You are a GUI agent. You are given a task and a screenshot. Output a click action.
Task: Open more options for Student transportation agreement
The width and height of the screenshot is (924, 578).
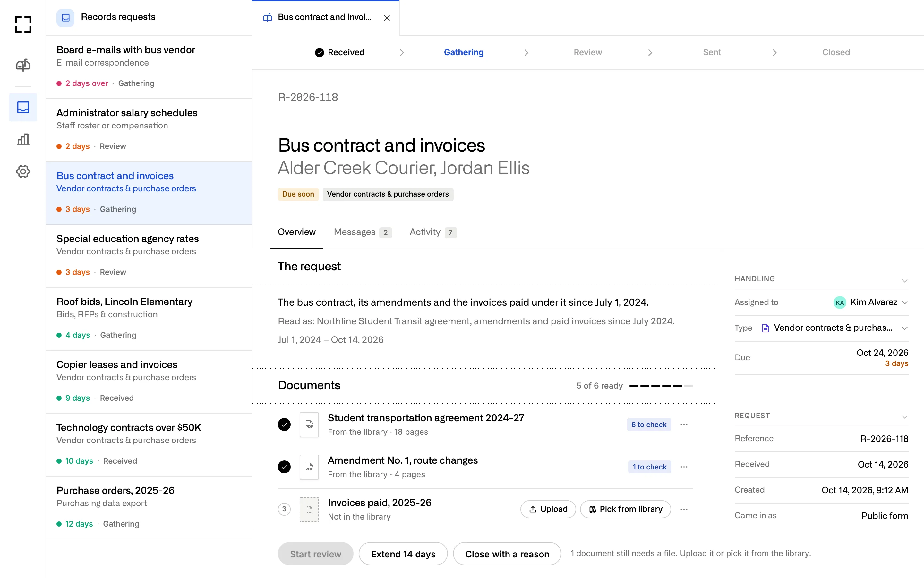(684, 425)
